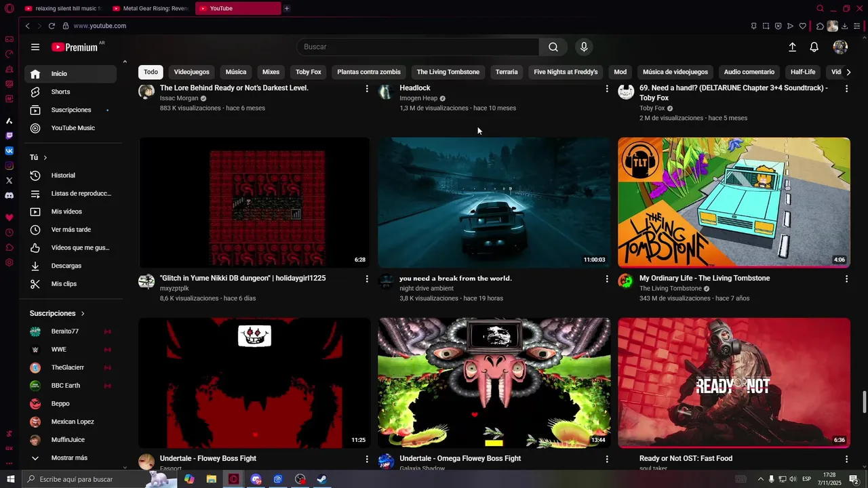The image size is (868, 488).
Task: Open the My Ordinary Life video thumbnail
Action: pyautogui.click(x=734, y=203)
